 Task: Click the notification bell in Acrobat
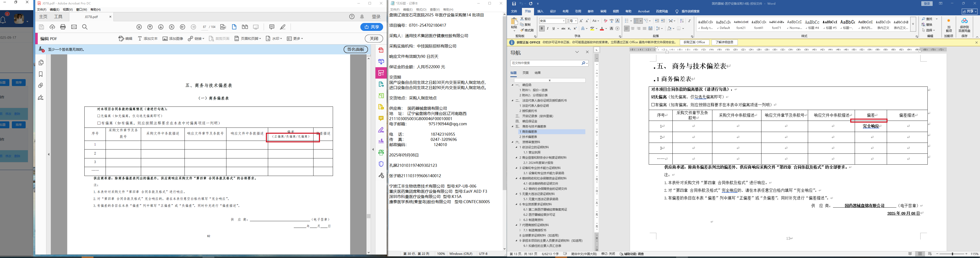(x=362, y=17)
